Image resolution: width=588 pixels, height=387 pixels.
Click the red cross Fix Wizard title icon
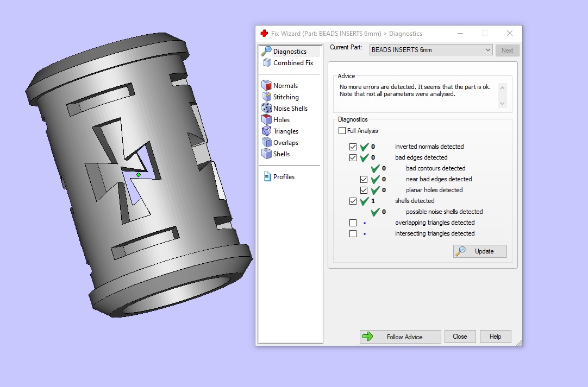coord(264,33)
